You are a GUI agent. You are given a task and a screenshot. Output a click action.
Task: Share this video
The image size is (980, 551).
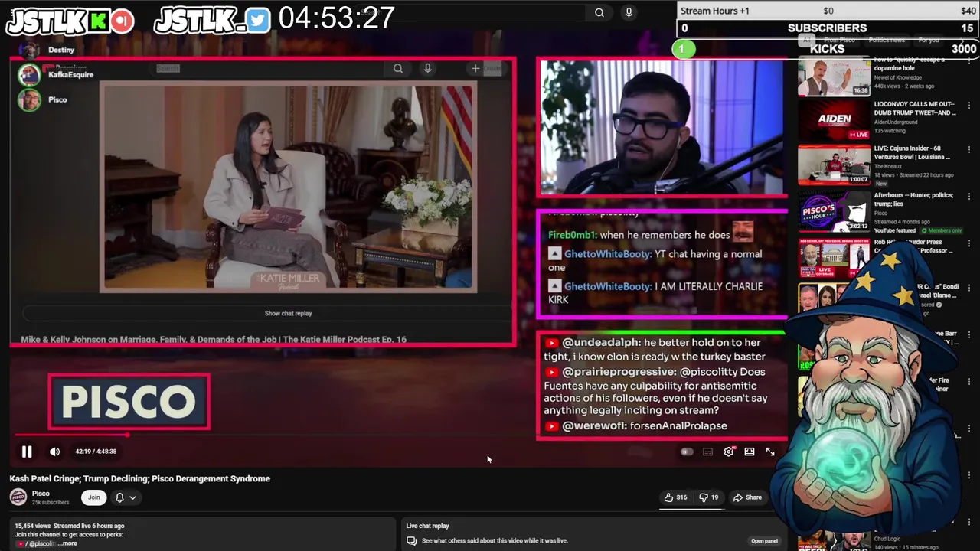747,497
